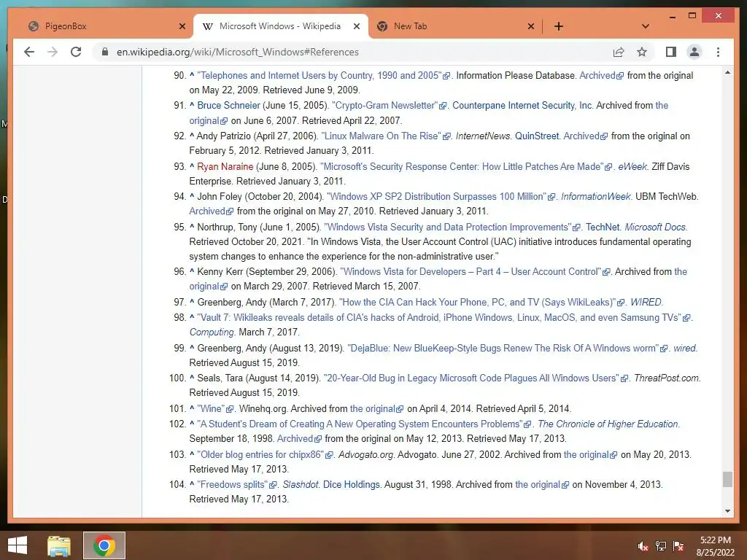Open a new tab with plus button
Viewport: 747px width, 560px height.
pyautogui.click(x=559, y=26)
